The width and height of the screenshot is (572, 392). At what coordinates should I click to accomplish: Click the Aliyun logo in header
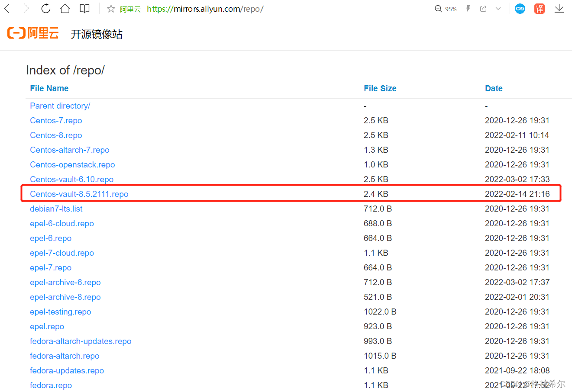point(33,33)
